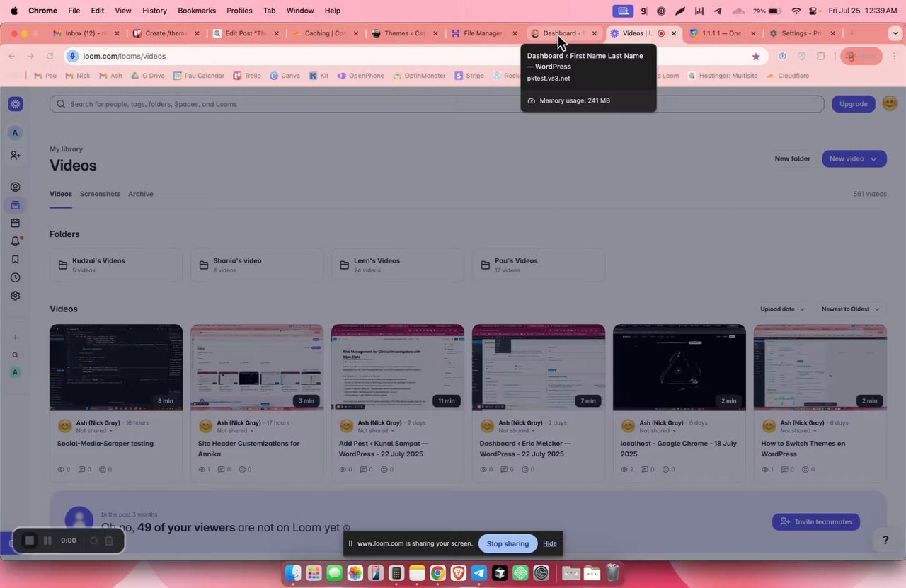Switch to the Archive tab

[141, 194]
